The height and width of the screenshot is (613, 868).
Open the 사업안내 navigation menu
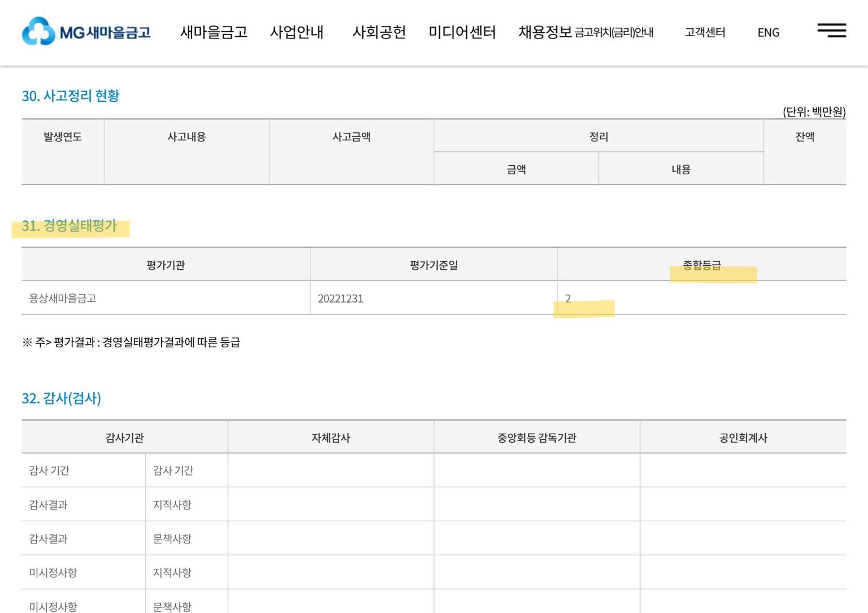[x=297, y=33]
